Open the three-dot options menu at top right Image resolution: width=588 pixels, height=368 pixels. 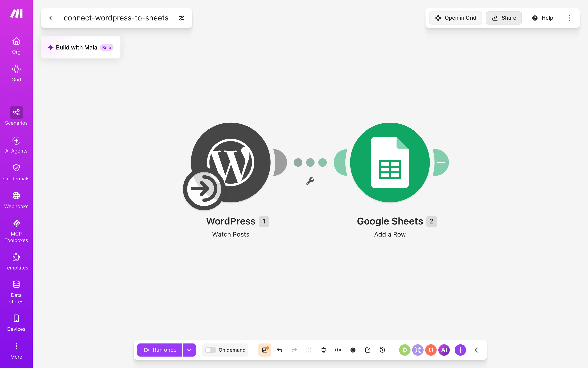570,18
